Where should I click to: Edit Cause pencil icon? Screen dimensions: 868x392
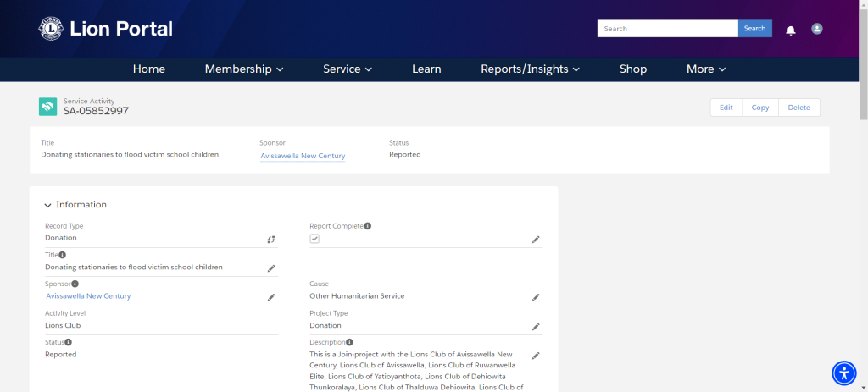[536, 297]
